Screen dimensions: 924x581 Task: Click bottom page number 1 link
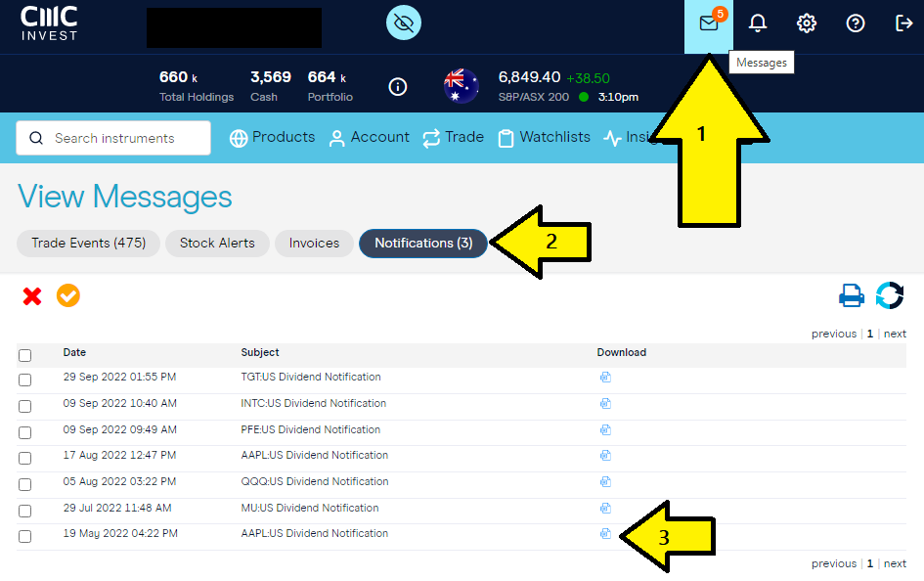coord(870,564)
